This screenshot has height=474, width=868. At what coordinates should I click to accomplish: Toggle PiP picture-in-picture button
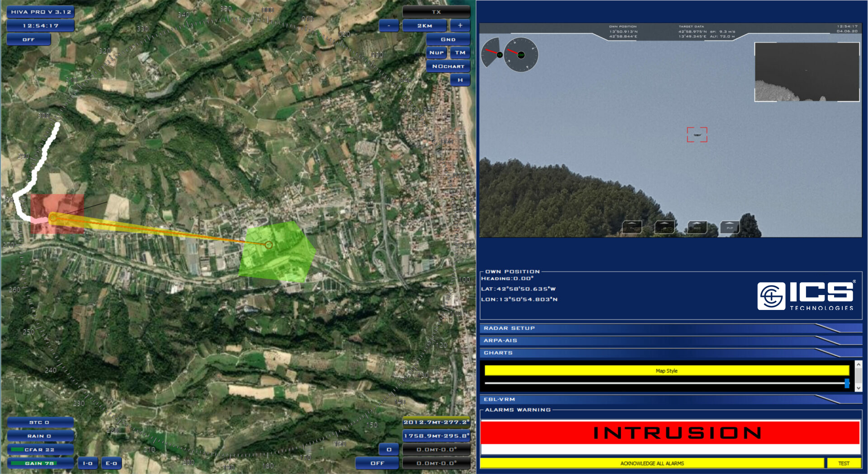click(x=730, y=227)
